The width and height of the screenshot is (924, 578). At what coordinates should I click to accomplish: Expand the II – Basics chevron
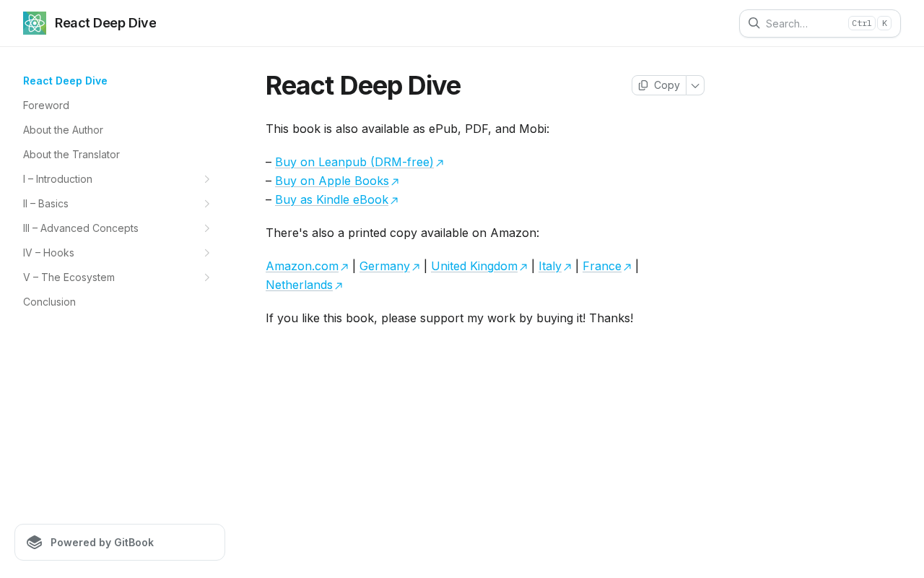[206, 204]
